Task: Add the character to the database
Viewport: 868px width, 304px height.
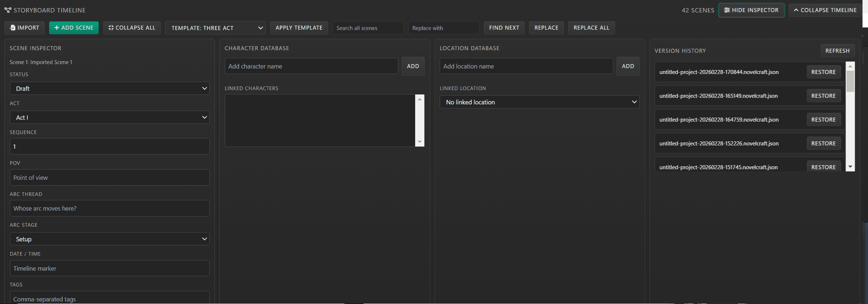Action: pyautogui.click(x=413, y=66)
